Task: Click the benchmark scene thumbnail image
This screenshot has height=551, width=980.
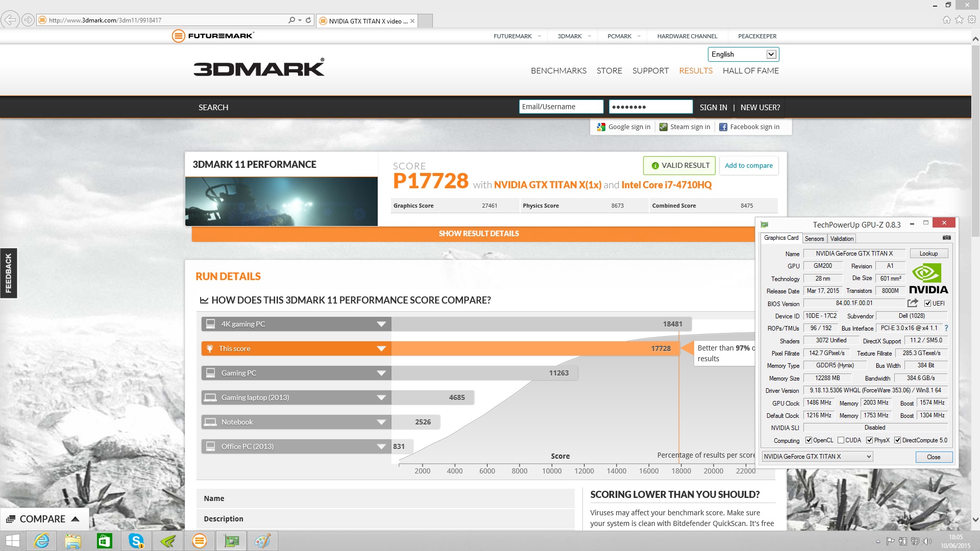Action: (x=281, y=202)
